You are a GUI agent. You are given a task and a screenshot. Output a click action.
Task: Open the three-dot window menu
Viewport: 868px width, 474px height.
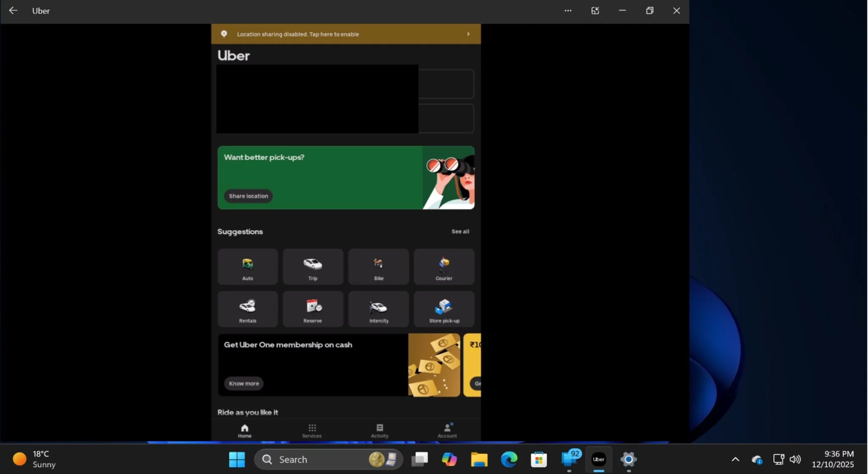point(568,11)
